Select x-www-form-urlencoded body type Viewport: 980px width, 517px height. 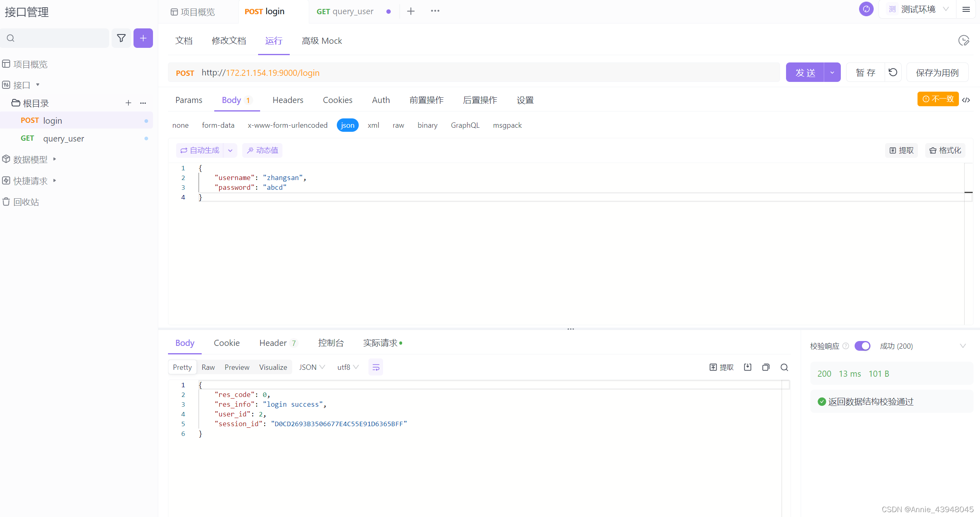point(287,125)
